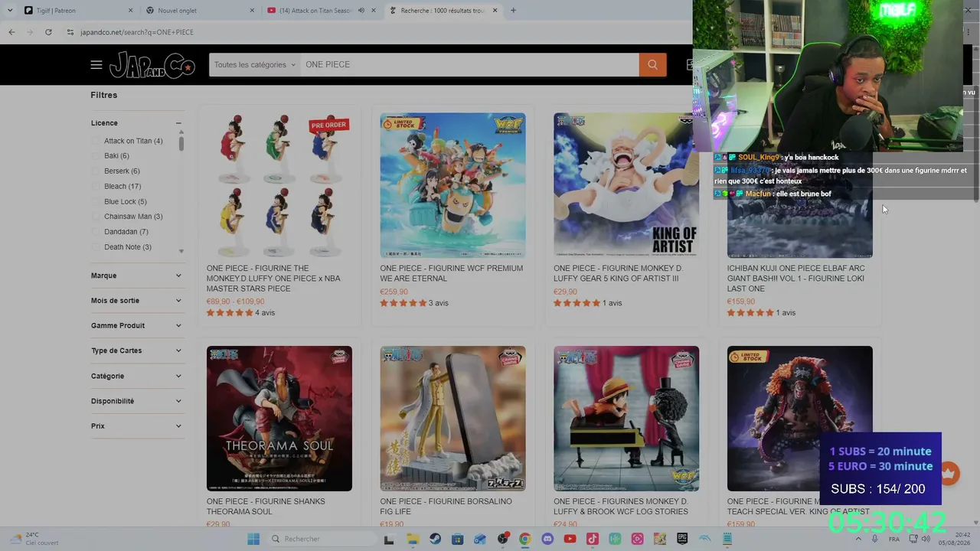Open TikTok from the taskbar
This screenshot has height=551, width=980.
(592, 539)
